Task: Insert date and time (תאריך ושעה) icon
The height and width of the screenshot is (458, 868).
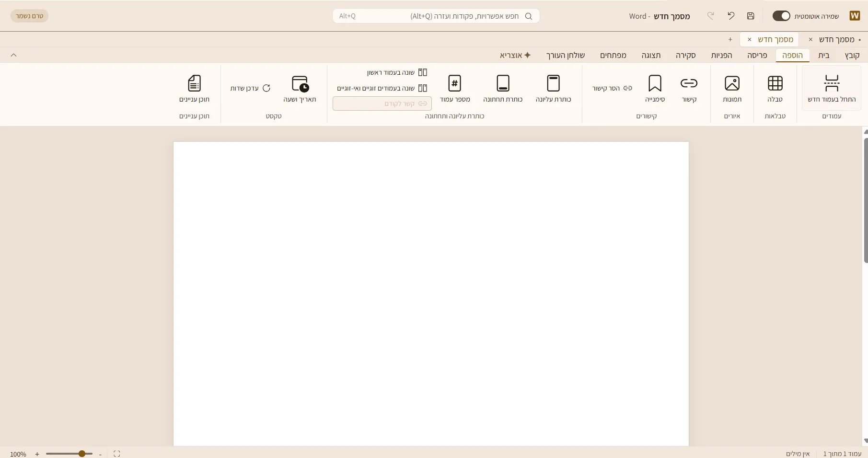Action: coord(300,83)
